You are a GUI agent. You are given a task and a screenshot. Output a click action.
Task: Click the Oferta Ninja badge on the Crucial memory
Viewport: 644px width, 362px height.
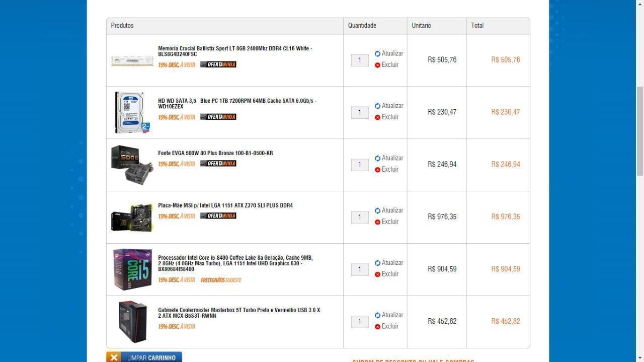(x=218, y=64)
